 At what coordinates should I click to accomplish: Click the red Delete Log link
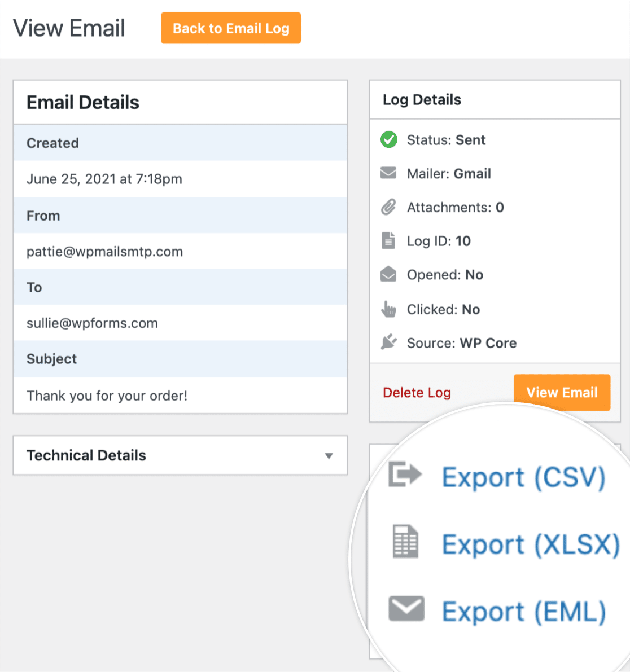coord(417,393)
